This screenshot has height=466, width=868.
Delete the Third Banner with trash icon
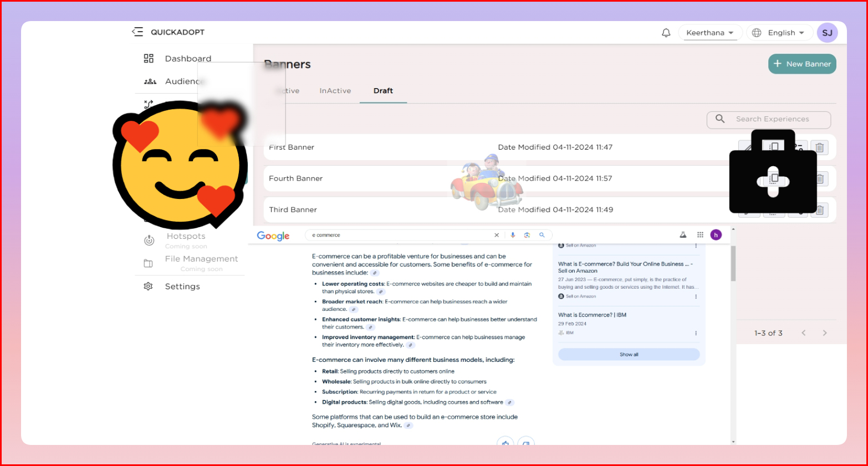[820, 210]
